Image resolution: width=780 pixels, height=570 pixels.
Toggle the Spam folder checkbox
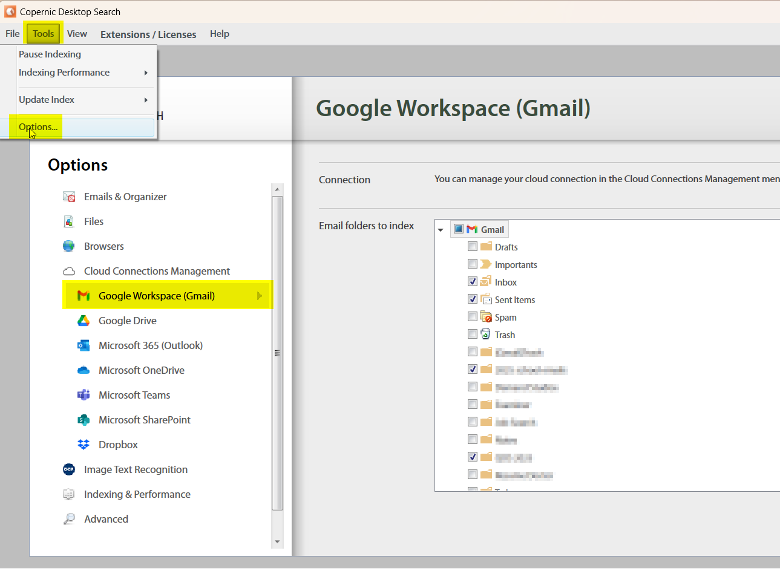pyautogui.click(x=473, y=317)
